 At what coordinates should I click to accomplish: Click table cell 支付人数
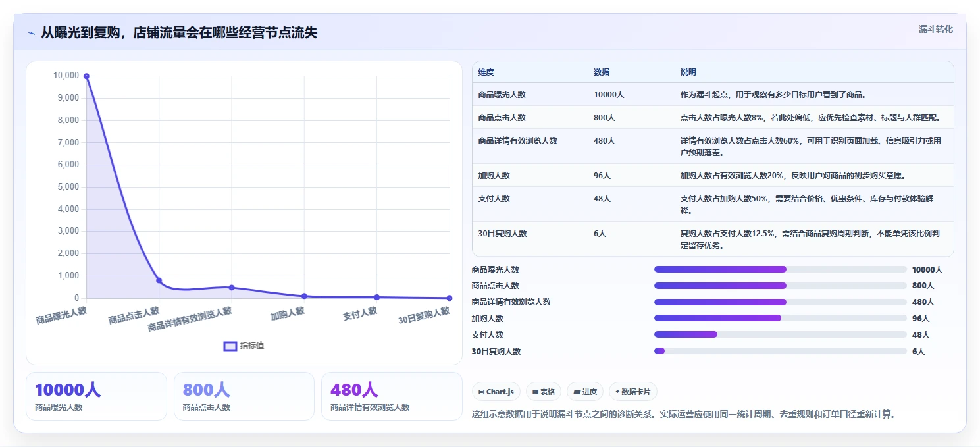click(494, 199)
